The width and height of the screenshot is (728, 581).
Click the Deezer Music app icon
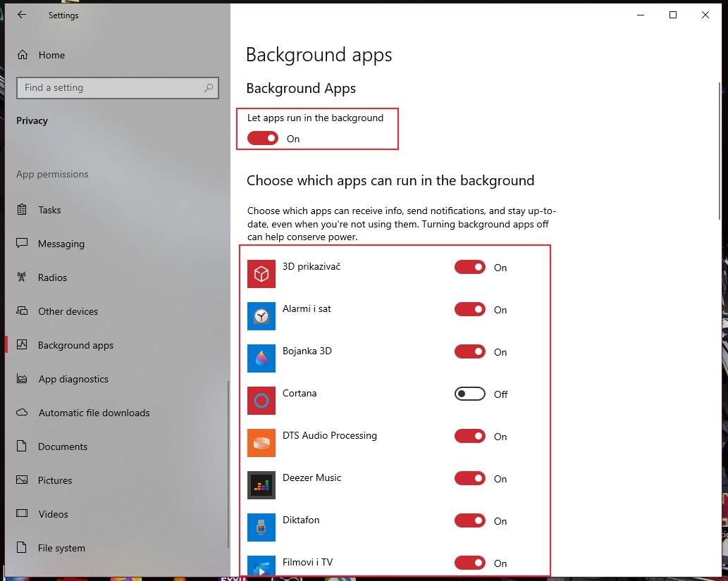pyautogui.click(x=261, y=485)
